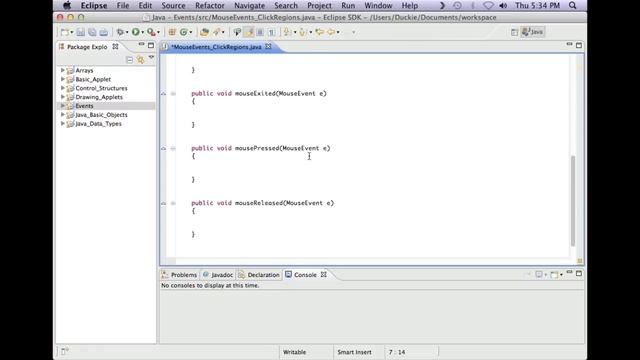
Task: Click the Next Annotation arrow icon
Action: click(x=287, y=32)
